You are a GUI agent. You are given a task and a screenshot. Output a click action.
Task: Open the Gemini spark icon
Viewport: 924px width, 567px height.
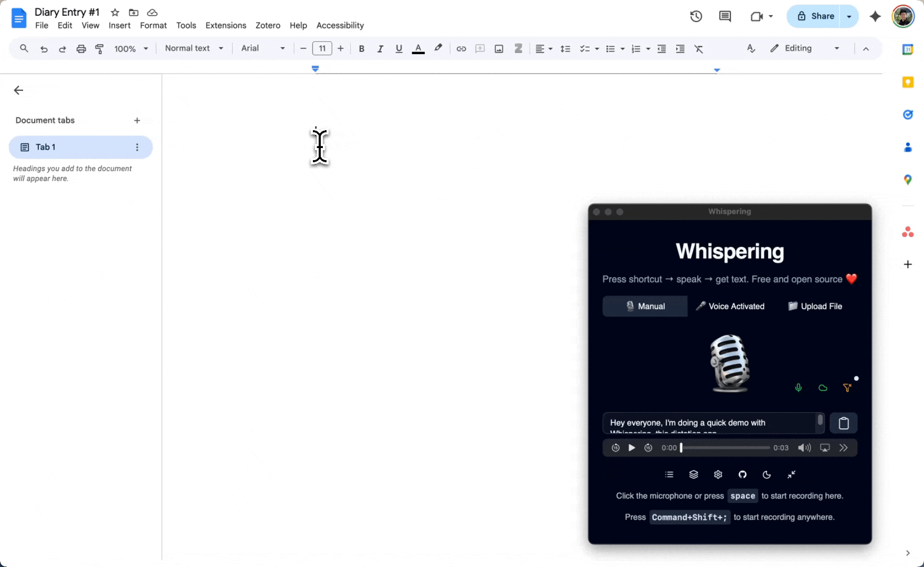click(875, 16)
